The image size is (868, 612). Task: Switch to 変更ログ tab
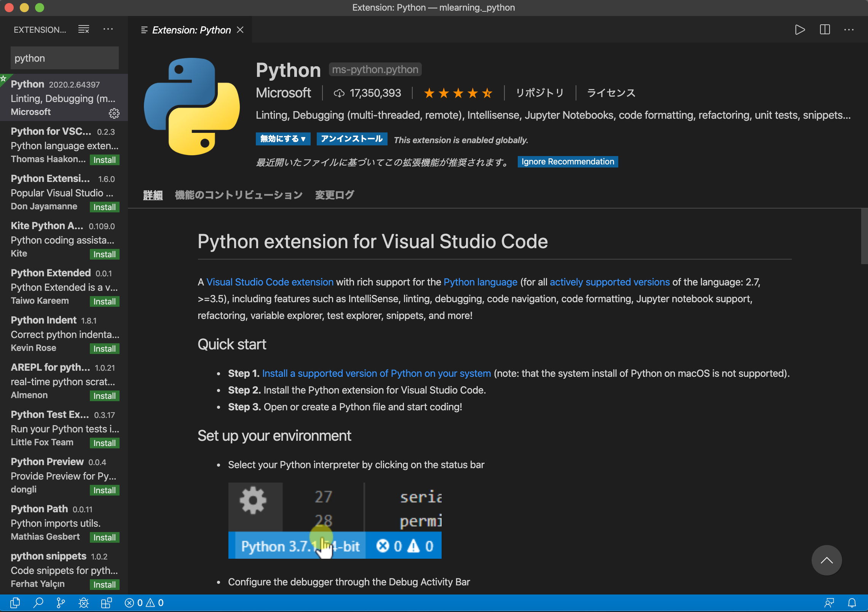point(335,195)
